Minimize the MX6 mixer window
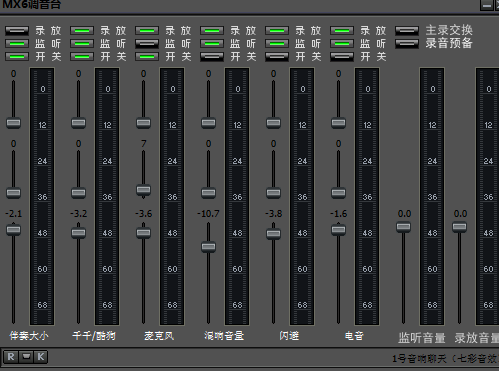 point(487,5)
